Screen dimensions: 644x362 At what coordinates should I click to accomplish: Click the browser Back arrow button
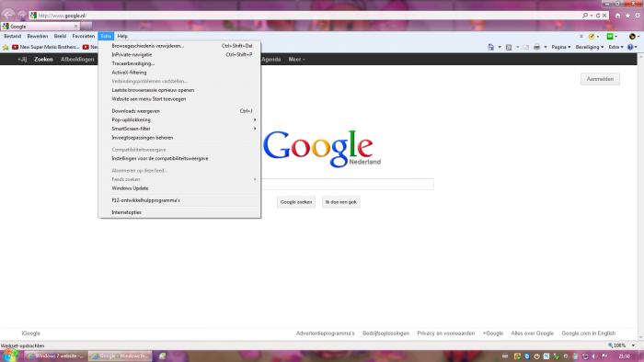click(x=8, y=15)
